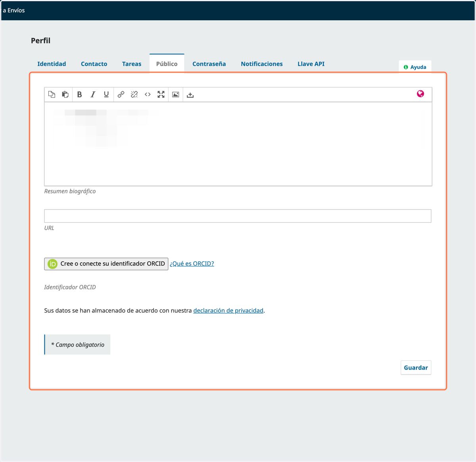Click into the Resumen biográfico text area
Image resolution: width=476 pixels, height=462 pixels.
tap(238, 144)
